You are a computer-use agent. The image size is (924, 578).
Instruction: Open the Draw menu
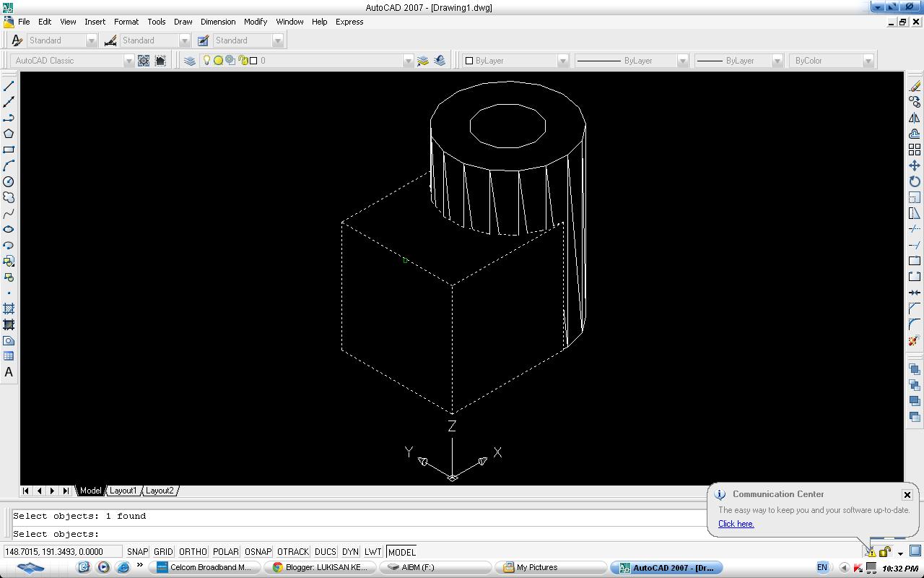click(183, 22)
